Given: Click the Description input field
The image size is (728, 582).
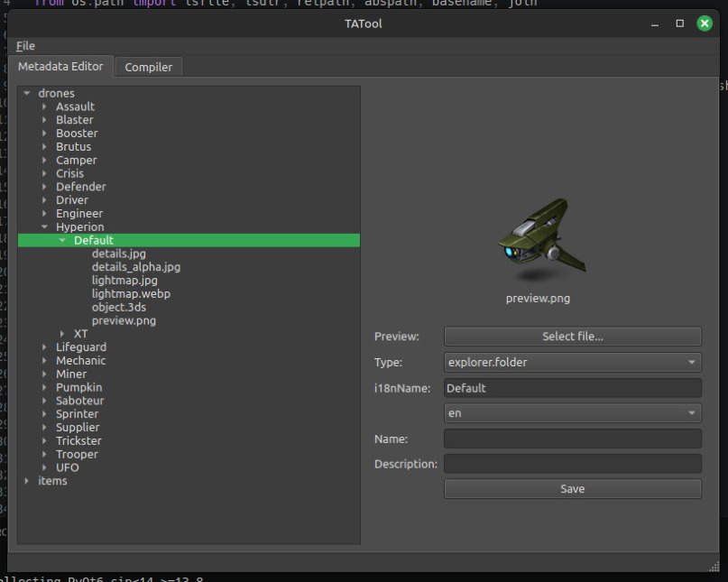Looking at the screenshot, I should coord(572,464).
